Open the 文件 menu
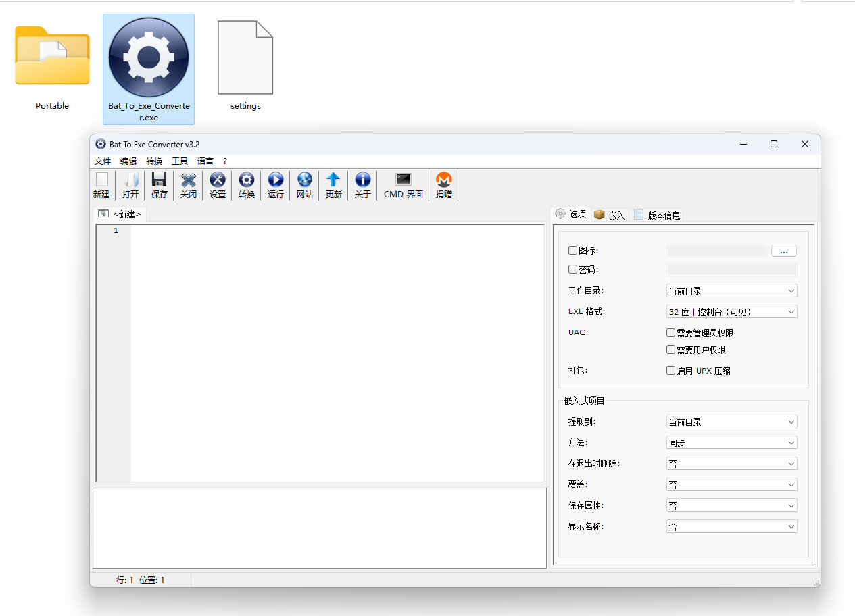Viewport: 855px width, 616px height. pyautogui.click(x=103, y=161)
